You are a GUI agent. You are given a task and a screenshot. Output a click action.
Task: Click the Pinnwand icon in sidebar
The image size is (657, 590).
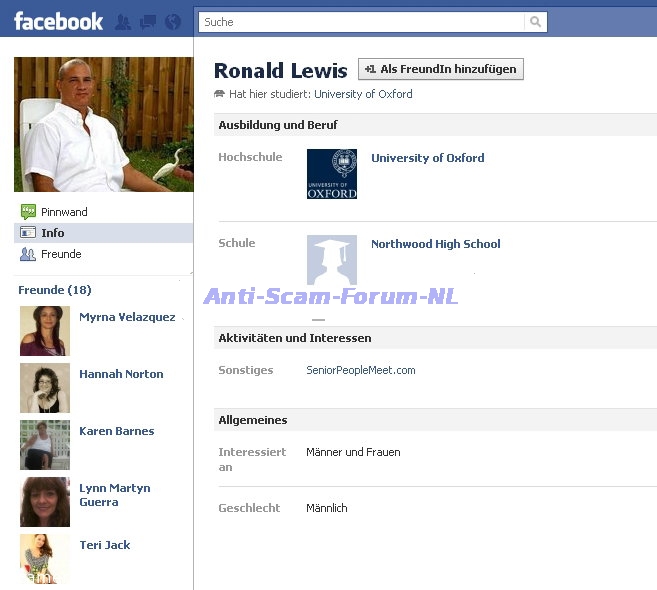tap(28, 212)
